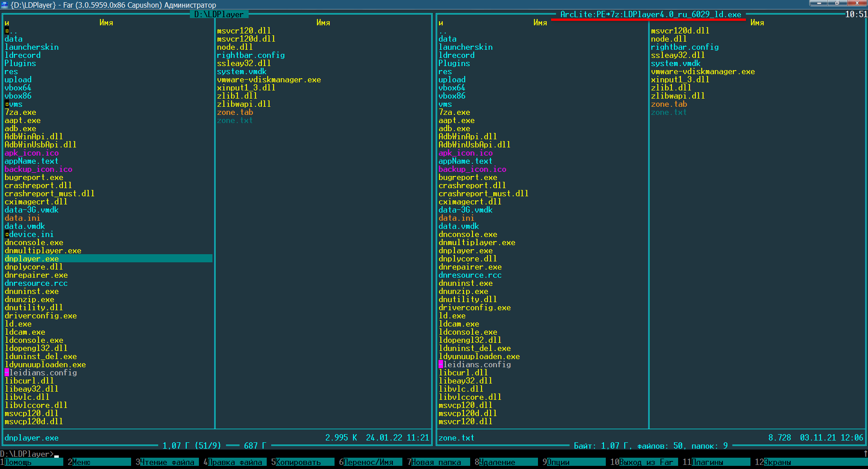Click the D:\LDPlayer path title of left panel
The height and width of the screenshot is (469, 868).
(x=219, y=14)
